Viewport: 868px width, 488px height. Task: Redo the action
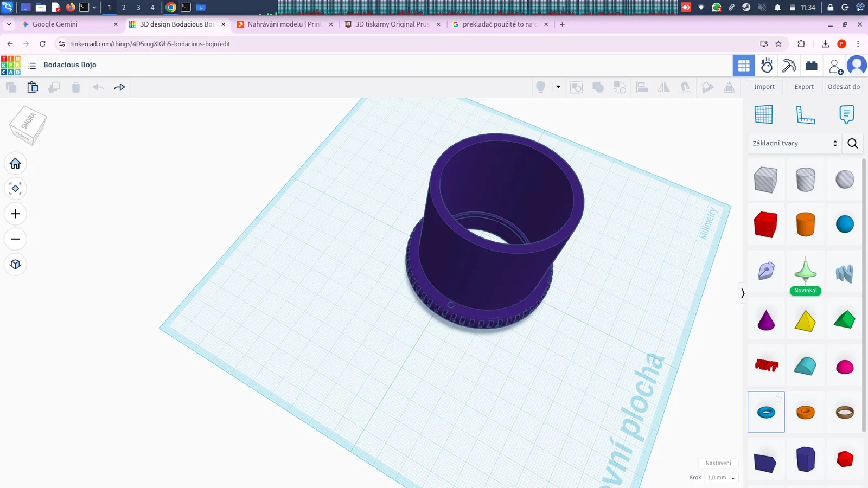pos(120,87)
